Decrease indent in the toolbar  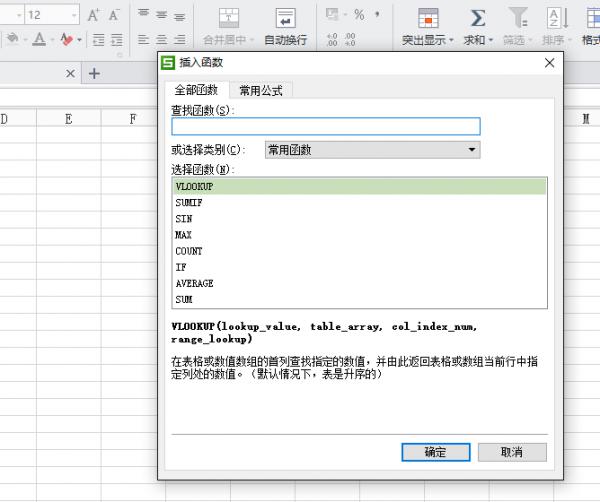tap(98, 39)
